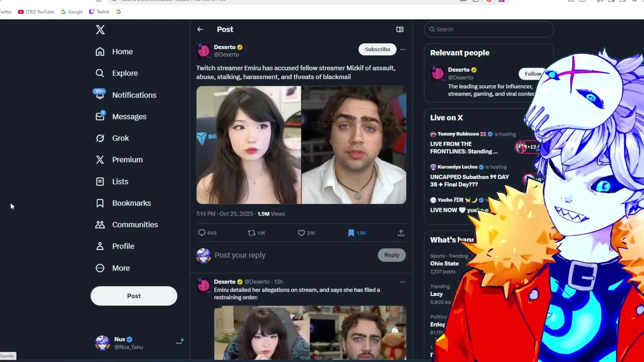The image size is (644, 362).
Task: Click the Profile person icon
Action: pyautogui.click(x=100, y=246)
